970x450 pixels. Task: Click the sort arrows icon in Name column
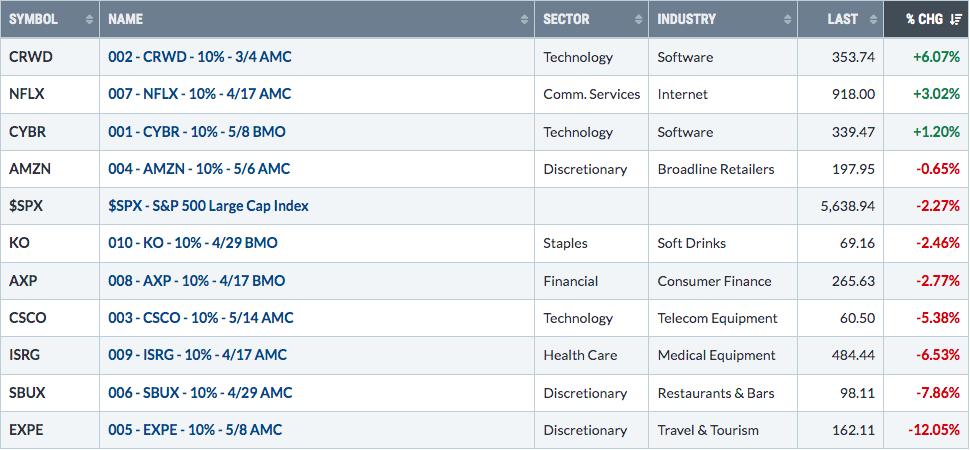tap(525, 19)
